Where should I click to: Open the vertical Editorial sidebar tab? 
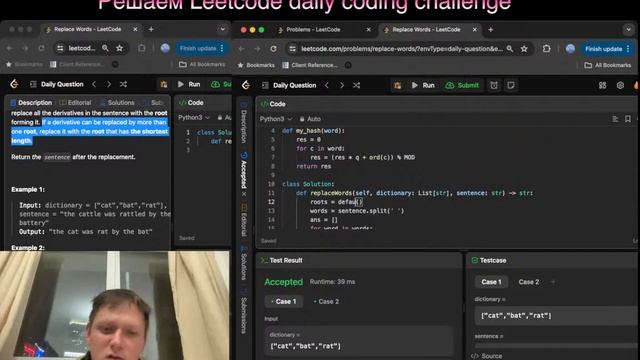pyautogui.click(x=244, y=221)
